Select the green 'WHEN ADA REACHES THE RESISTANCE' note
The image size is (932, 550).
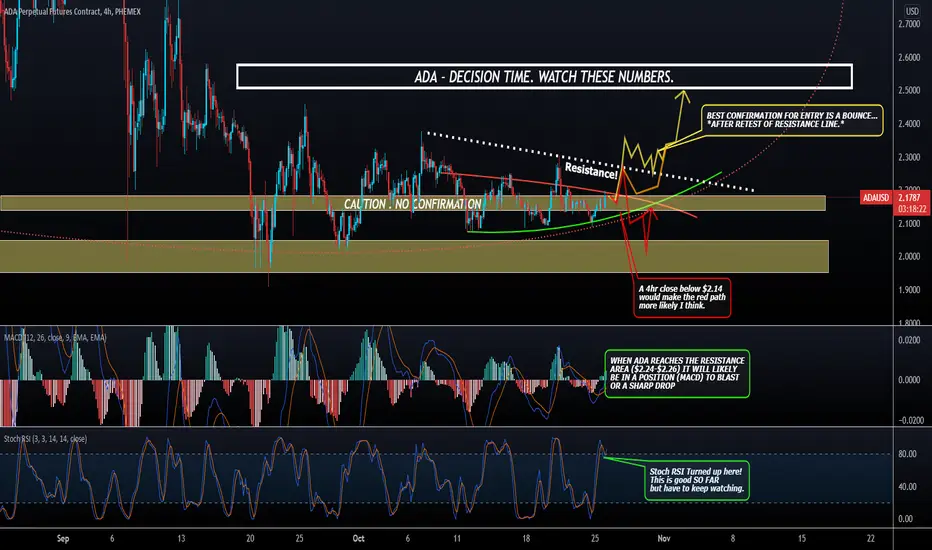pyautogui.click(x=677, y=373)
